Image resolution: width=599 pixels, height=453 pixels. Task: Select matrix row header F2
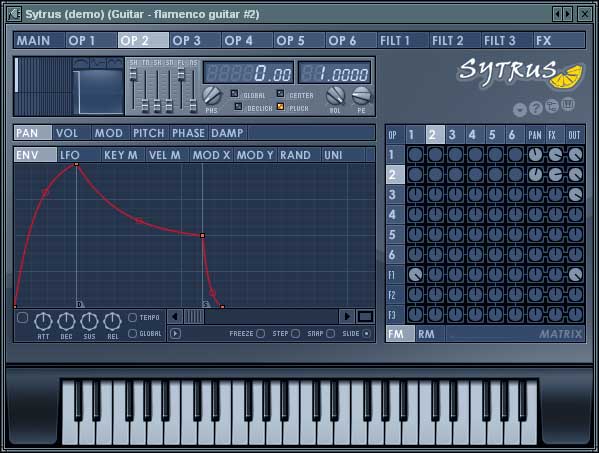395,294
